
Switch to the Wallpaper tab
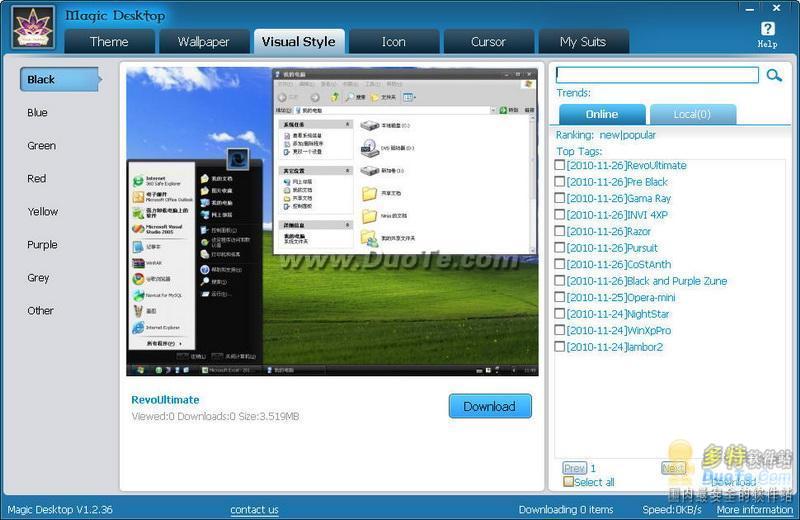tap(204, 41)
